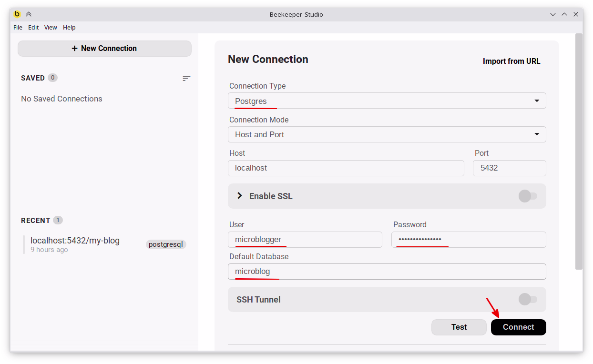This screenshot has height=364, width=593.
Task: Open the Help menu
Action: (69, 27)
